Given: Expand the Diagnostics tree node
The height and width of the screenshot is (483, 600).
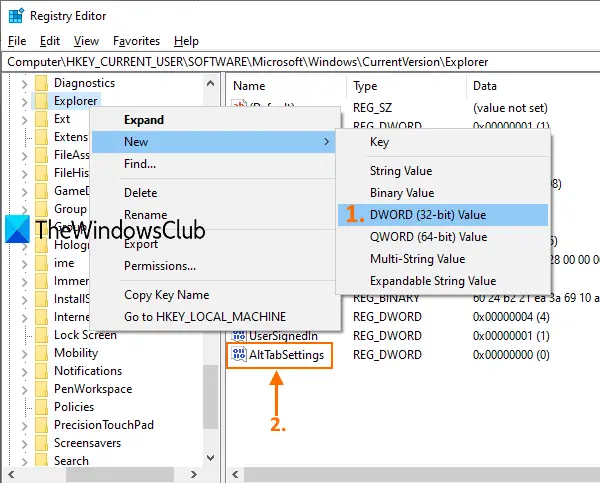Looking at the screenshot, I should click(x=25, y=84).
